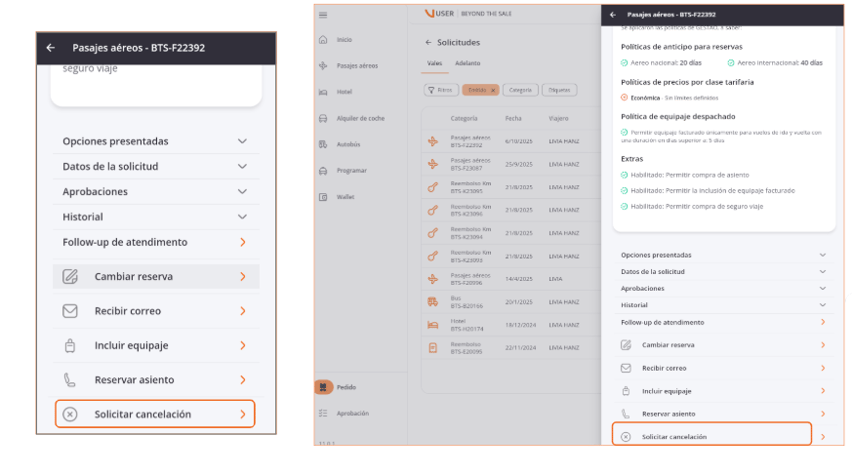Screen dimensions: 852x475
Task: Open Pedido icon at sidebar bottom
Action: click(x=323, y=387)
